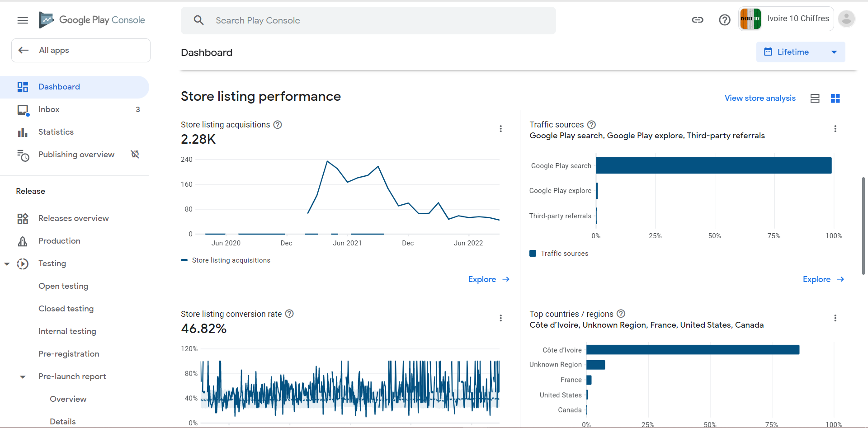Open Open testing page
Image resolution: width=868 pixels, height=428 pixels.
point(63,286)
